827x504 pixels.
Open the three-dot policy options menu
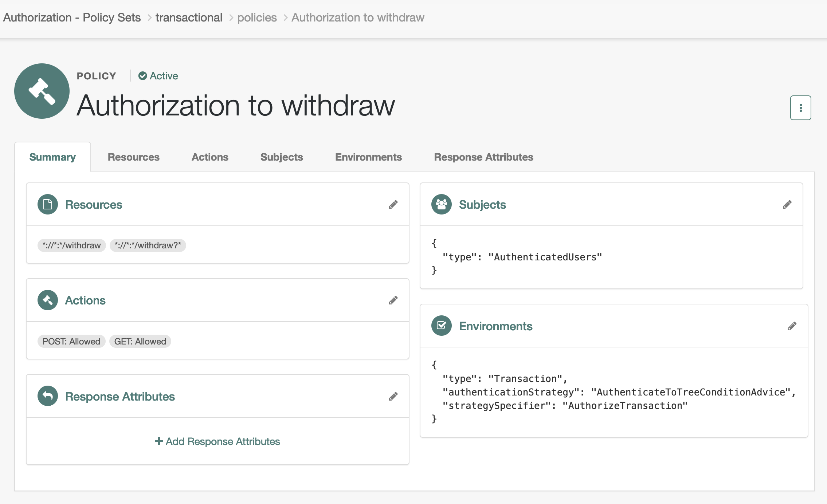800,108
